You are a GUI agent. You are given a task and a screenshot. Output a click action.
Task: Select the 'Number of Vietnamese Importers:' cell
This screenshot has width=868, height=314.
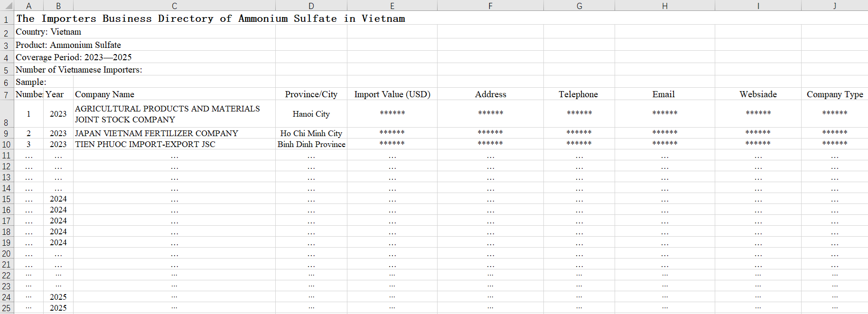pyautogui.click(x=79, y=70)
